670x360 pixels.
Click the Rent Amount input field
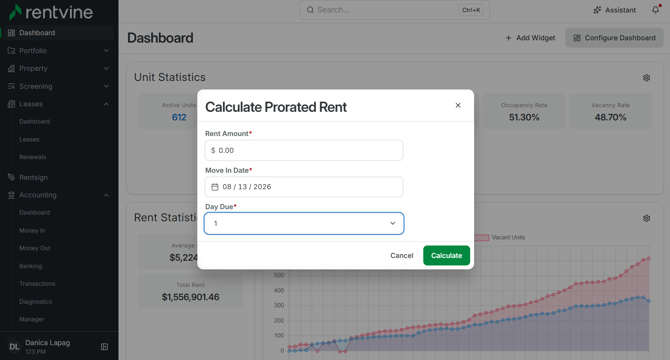tap(304, 150)
